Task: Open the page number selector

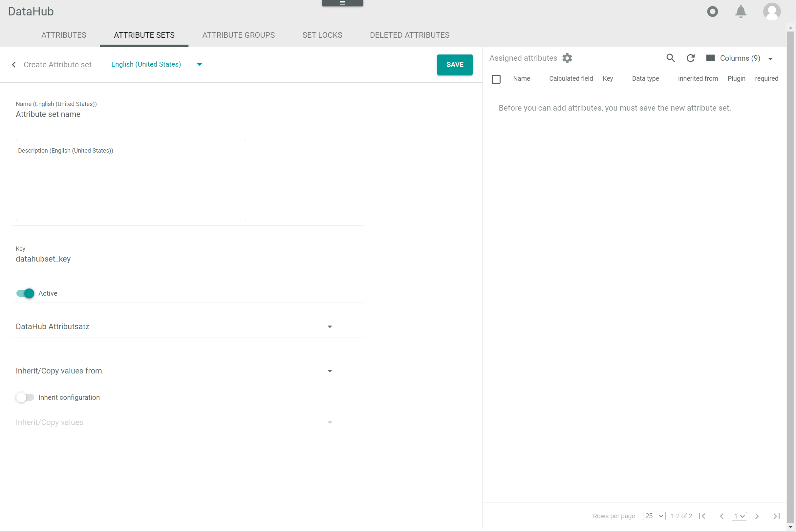Action: click(x=739, y=516)
